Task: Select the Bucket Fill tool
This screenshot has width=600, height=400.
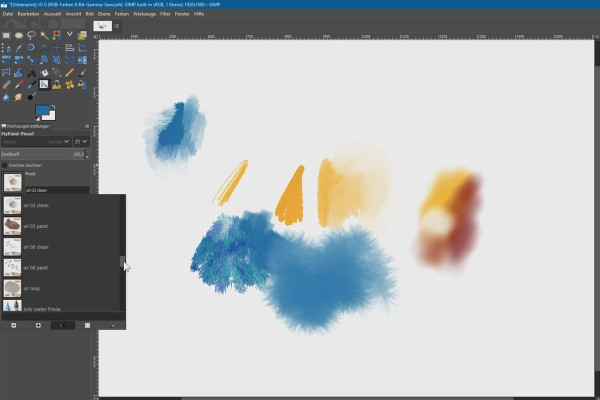Action: coord(44,72)
